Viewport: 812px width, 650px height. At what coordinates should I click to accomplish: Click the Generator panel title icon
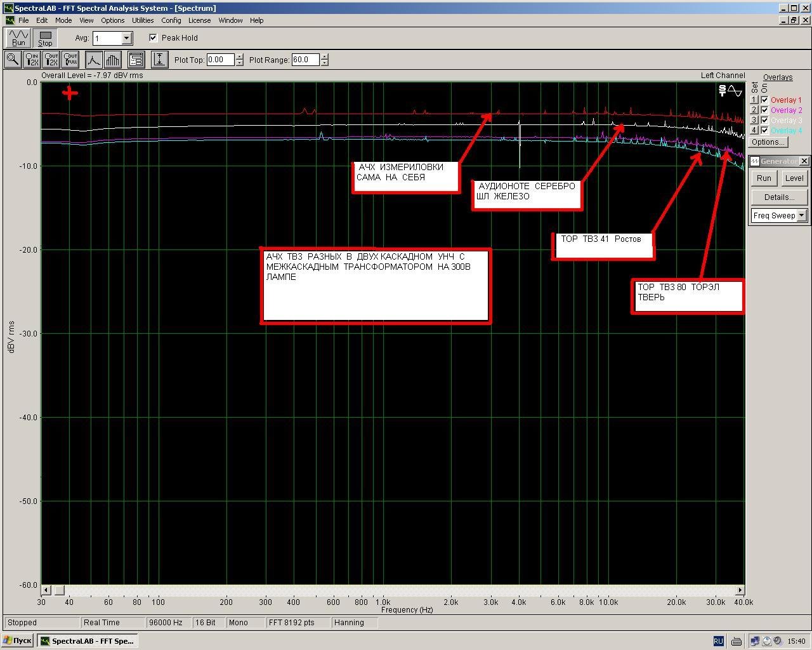pos(755,161)
